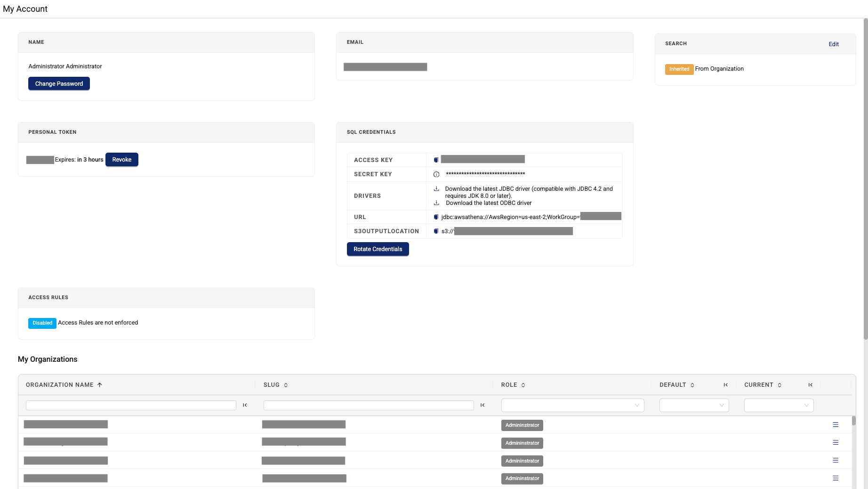Image resolution: width=868 pixels, height=489 pixels.
Task: Select 'Administrator Administrator' name text
Action: point(65,66)
